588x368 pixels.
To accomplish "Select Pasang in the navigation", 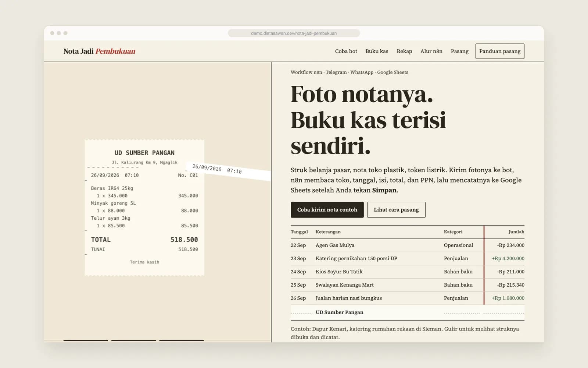I will tap(459, 51).
